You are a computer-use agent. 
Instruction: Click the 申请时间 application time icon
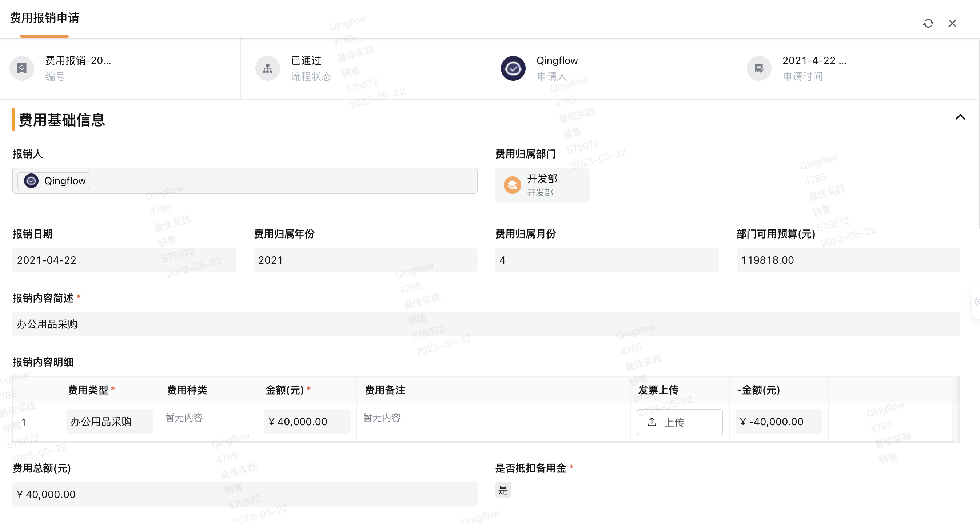[x=759, y=68]
